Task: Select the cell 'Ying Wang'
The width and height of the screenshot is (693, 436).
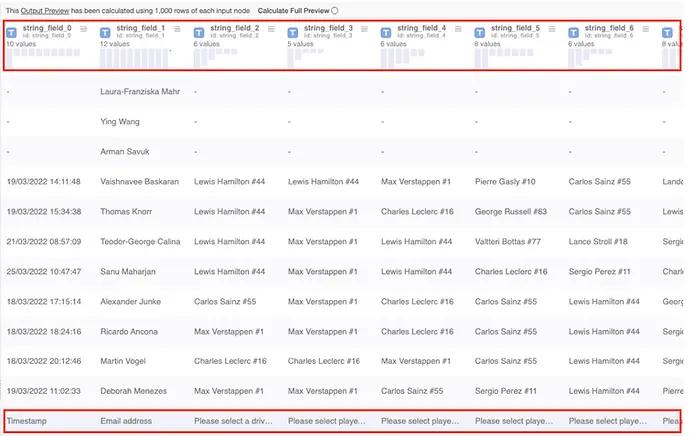Action: 120,121
